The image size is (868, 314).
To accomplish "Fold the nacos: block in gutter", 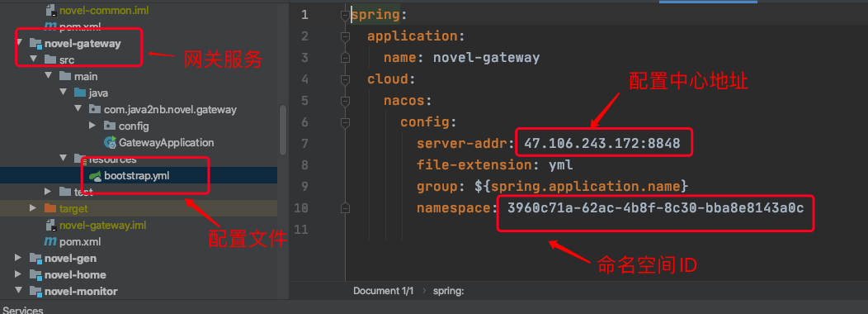I will coord(346,101).
